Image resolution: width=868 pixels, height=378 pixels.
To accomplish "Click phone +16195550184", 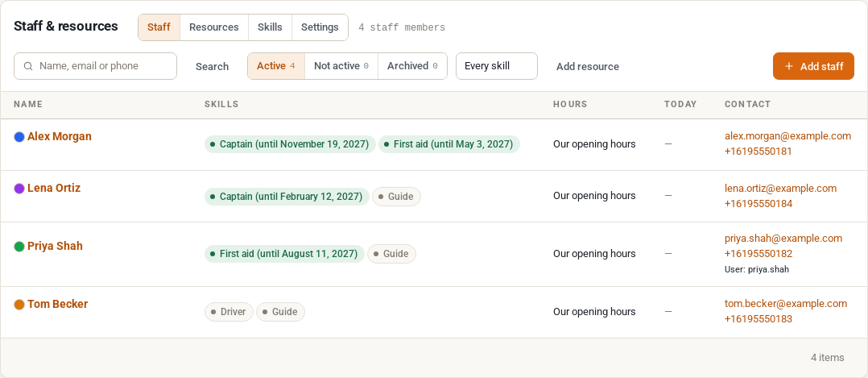I will pos(758,203).
